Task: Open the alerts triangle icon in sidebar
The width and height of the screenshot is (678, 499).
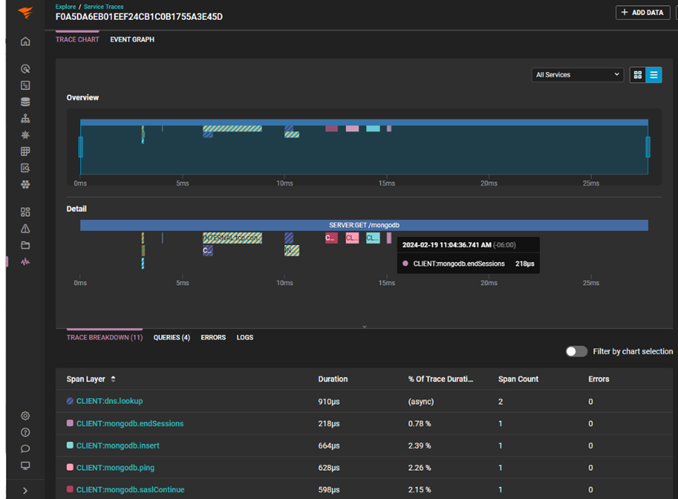Action: point(25,229)
